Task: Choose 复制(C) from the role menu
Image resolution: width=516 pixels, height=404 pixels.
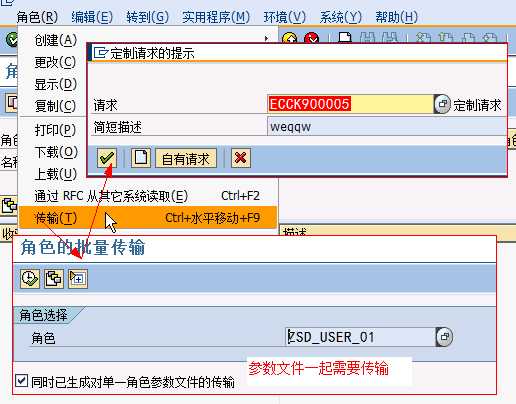Action: [x=55, y=106]
